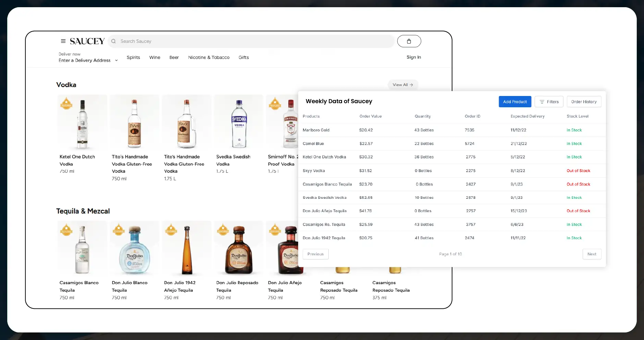
Task: Go to Next page of weekly data
Action: coord(592,254)
